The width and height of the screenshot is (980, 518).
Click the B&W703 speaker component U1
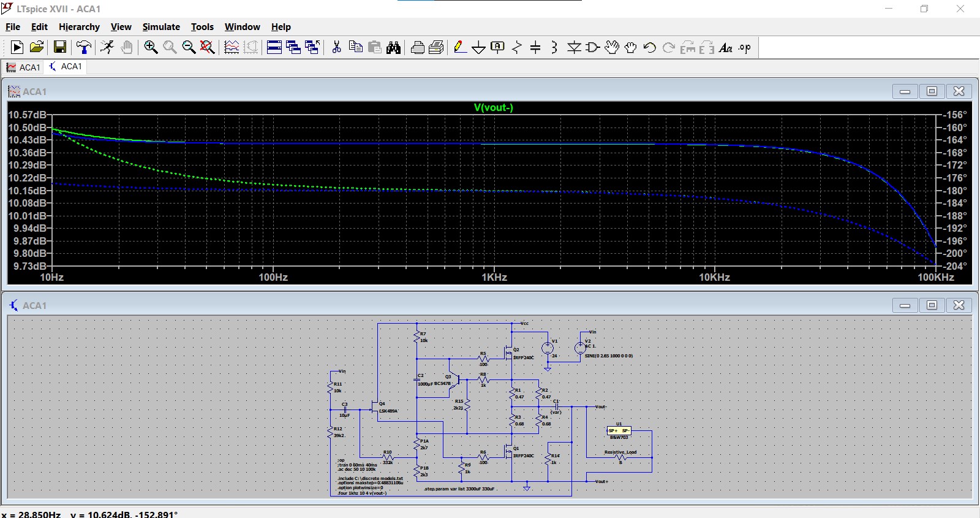point(619,431)
